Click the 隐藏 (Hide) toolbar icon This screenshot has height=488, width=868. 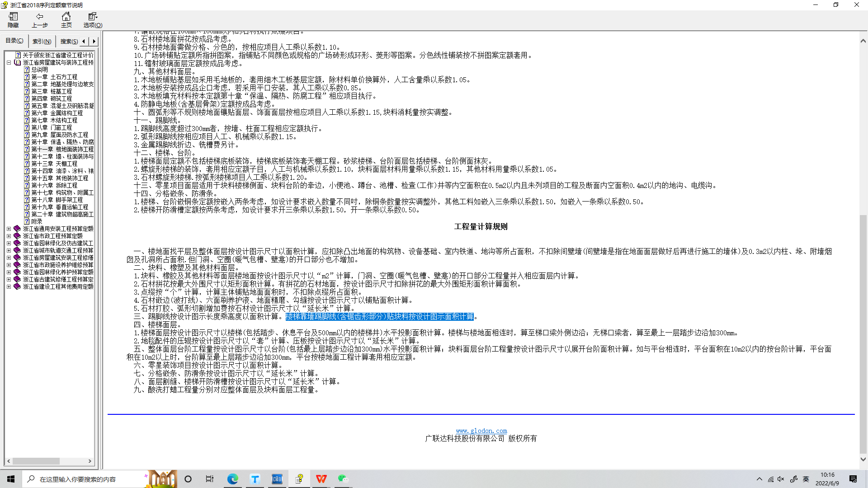pyautogui.click(x=13, y=20)
